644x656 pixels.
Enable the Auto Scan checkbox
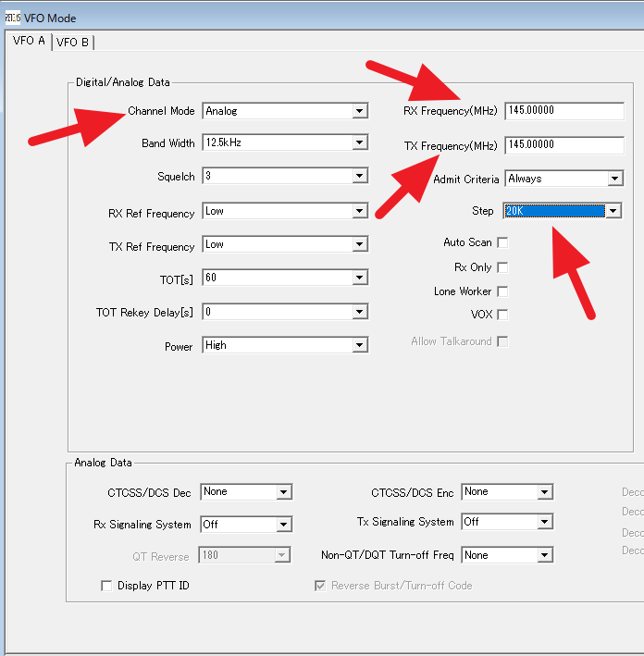[x=502, y=242]
